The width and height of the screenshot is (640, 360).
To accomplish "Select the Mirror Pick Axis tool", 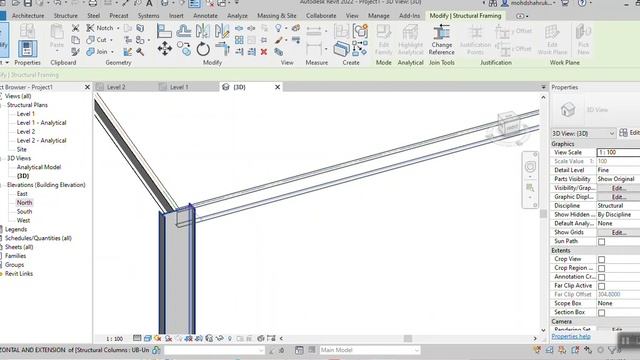I will pos(203,31).
